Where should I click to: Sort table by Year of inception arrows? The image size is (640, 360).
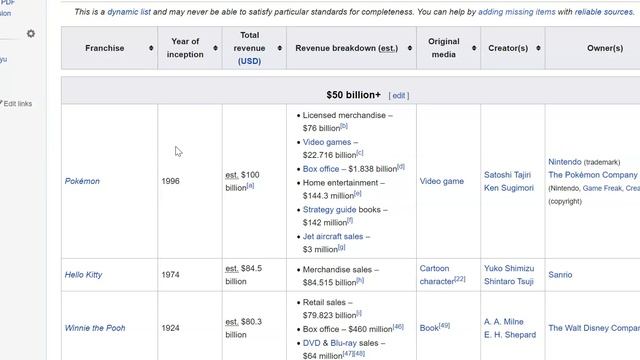click(x=216, y=48)
